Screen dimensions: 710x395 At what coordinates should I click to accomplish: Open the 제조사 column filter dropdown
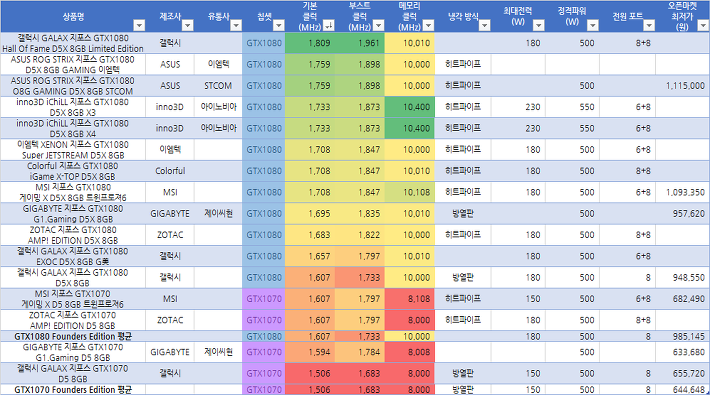click(187, 25)
